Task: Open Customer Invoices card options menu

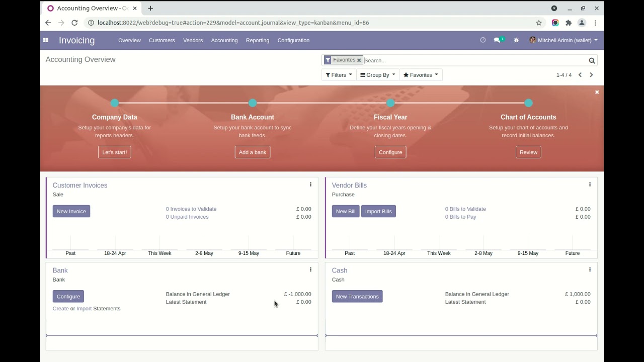Action: pyautogui.click(x=310, y=185)
